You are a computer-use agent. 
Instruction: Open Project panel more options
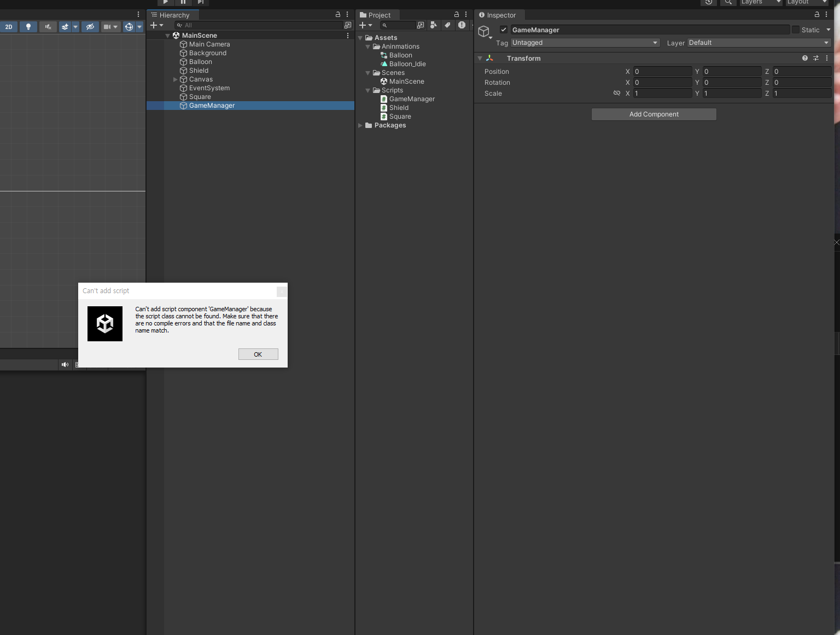click(x=466, y=15)
